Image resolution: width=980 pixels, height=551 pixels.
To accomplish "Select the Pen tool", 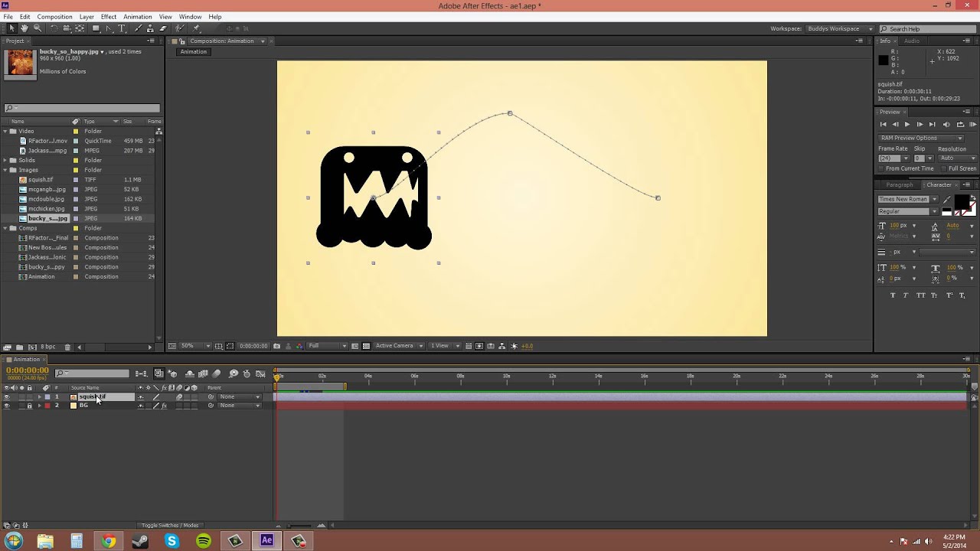I will click(x=109, y=28).
